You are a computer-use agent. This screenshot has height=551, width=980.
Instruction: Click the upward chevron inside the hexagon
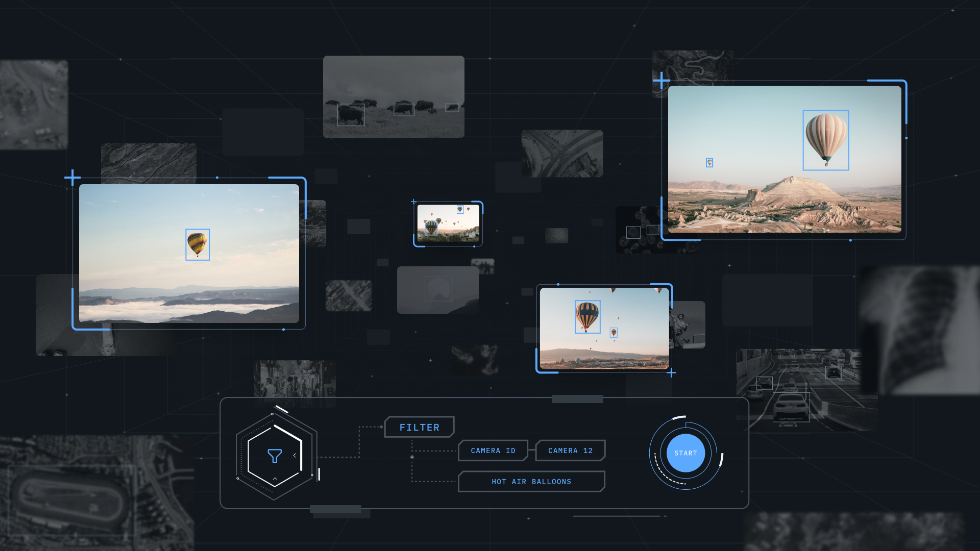pos(275,479)
